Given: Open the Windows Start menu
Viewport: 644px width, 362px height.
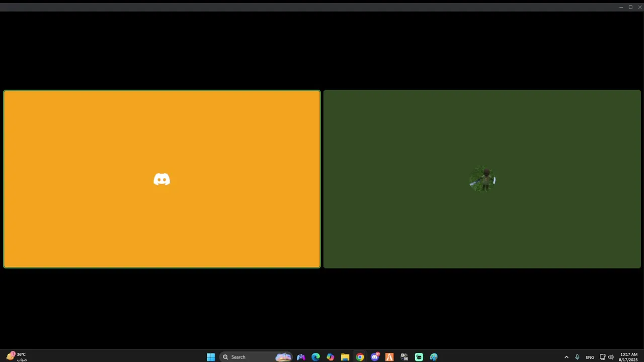Looking at the screenshot, I should [211, 357].
